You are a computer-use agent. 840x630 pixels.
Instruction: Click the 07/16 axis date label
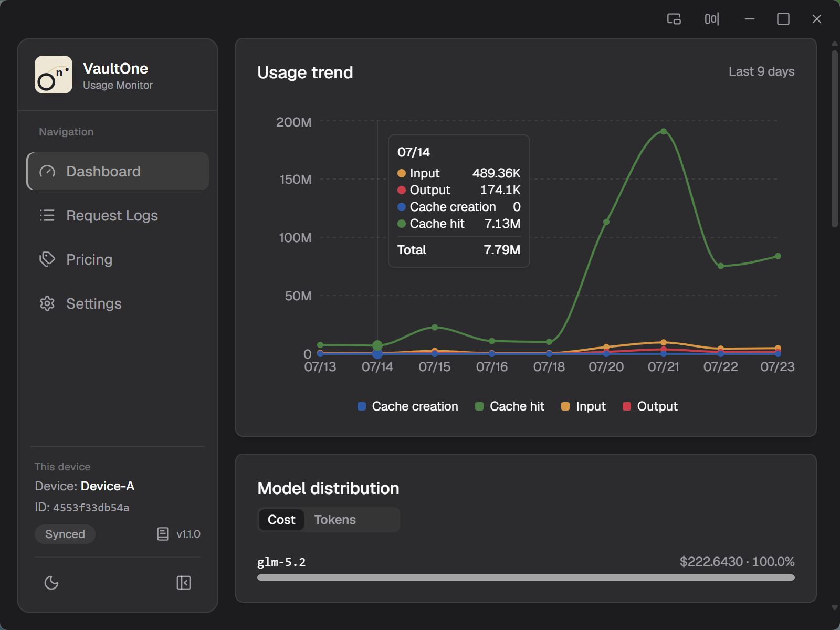coord(492,367)
